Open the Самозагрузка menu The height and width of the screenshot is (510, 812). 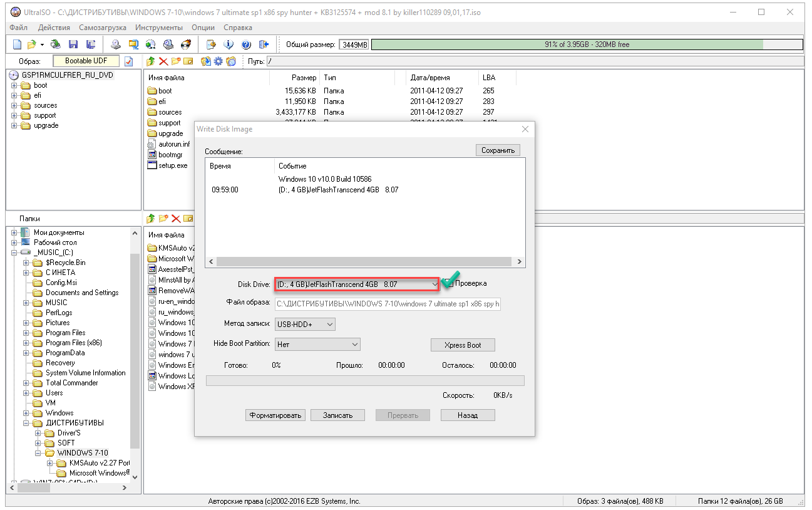click(x=103, y=28)
